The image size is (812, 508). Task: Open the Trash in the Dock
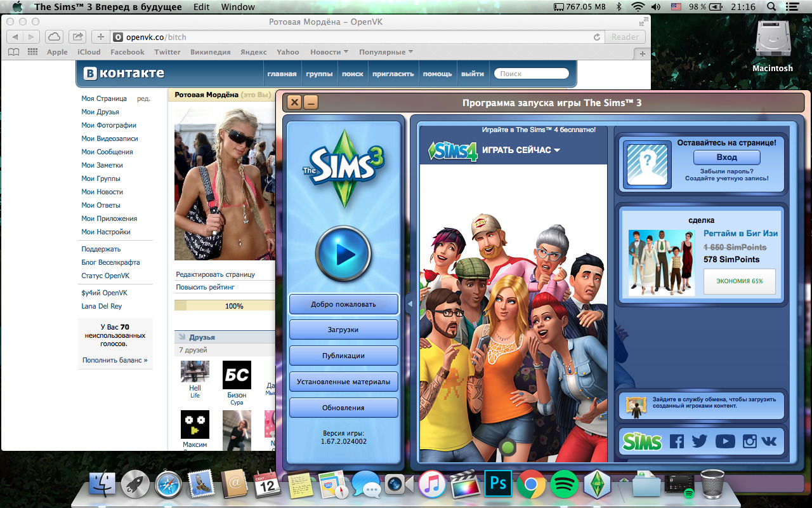tap(712, 485)
